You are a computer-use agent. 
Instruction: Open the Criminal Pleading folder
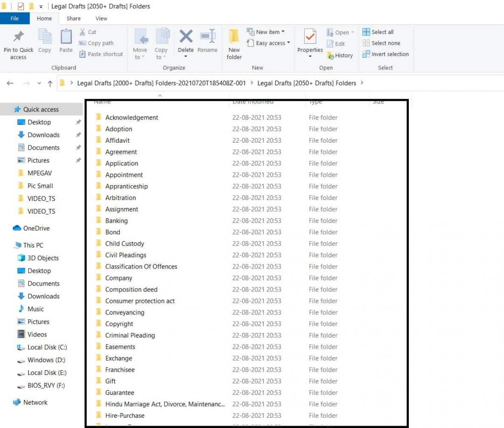130,335
